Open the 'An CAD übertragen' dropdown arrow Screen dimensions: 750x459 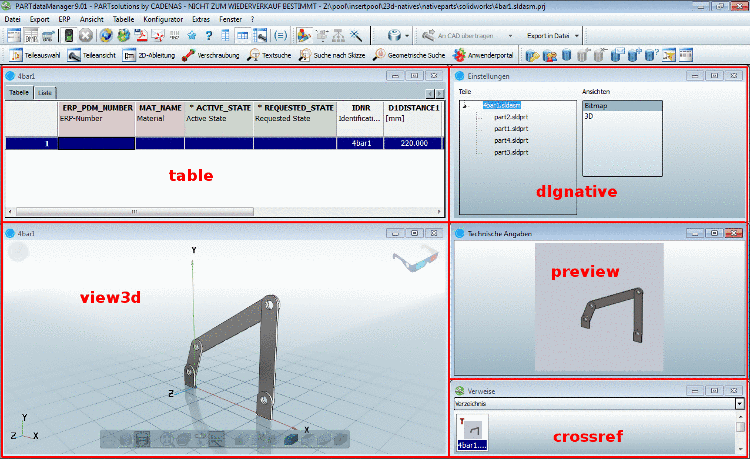click(510, 36)
